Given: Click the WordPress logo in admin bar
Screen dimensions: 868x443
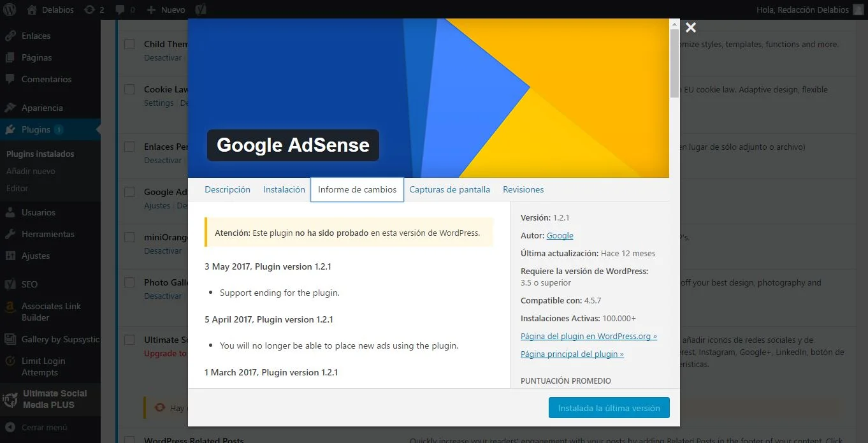Looking at the screenshot, I should [10, 10].
